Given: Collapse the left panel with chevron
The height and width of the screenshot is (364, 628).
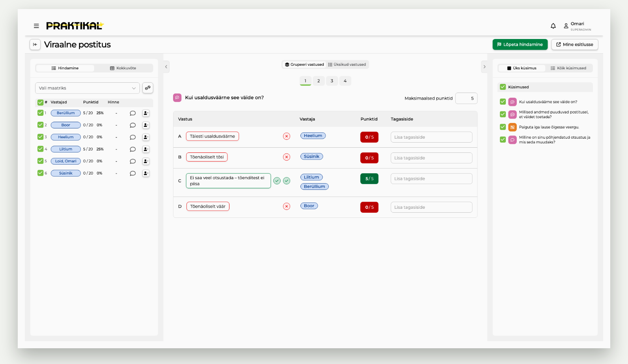Looking at the screenshot, I should 166,67.
